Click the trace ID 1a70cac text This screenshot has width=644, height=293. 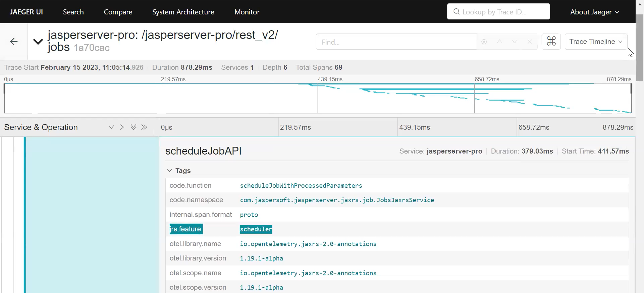(x=92, y=48)
